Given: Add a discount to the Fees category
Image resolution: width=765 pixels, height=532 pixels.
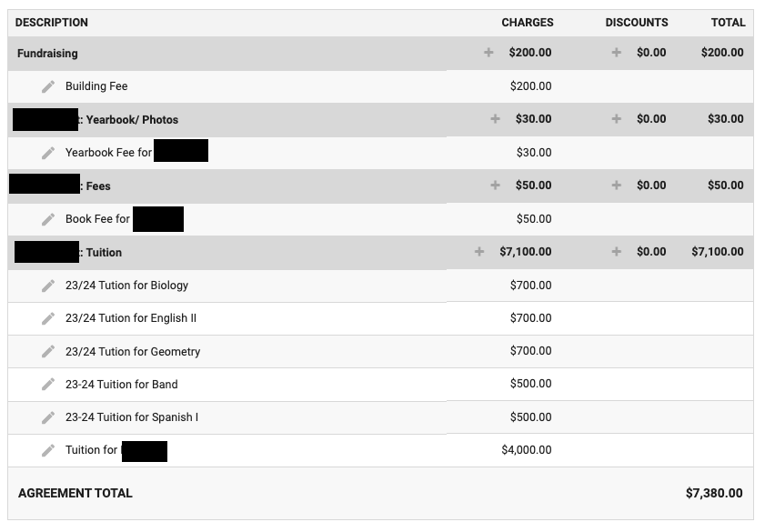Looking at the screenshot, I should click(x=616, y=186).
